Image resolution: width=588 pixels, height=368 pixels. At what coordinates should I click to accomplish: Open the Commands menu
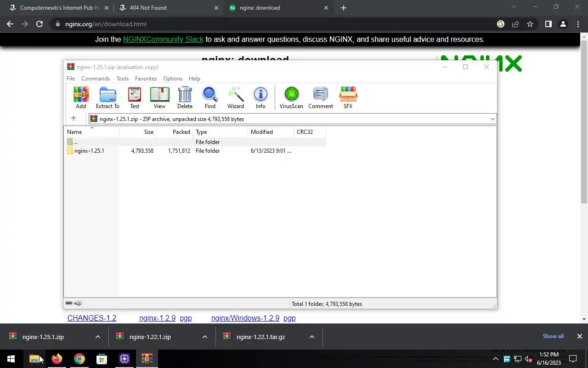pos(96,79)
